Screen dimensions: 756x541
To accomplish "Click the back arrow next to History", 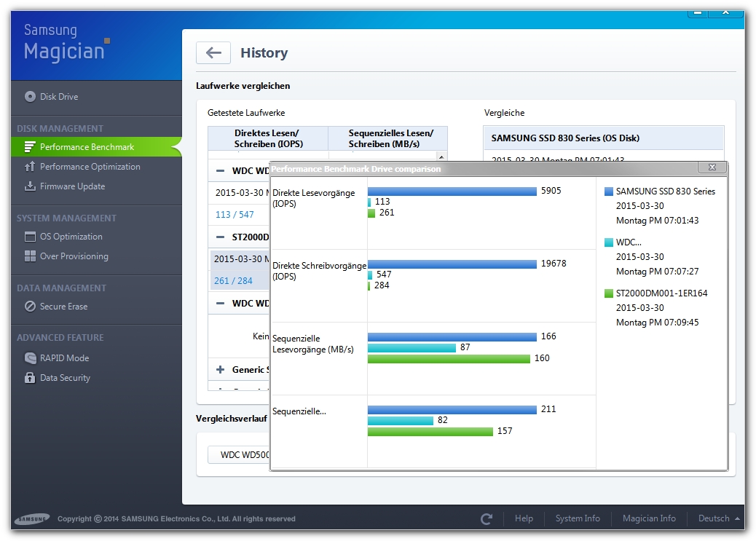I will [213, 52].
